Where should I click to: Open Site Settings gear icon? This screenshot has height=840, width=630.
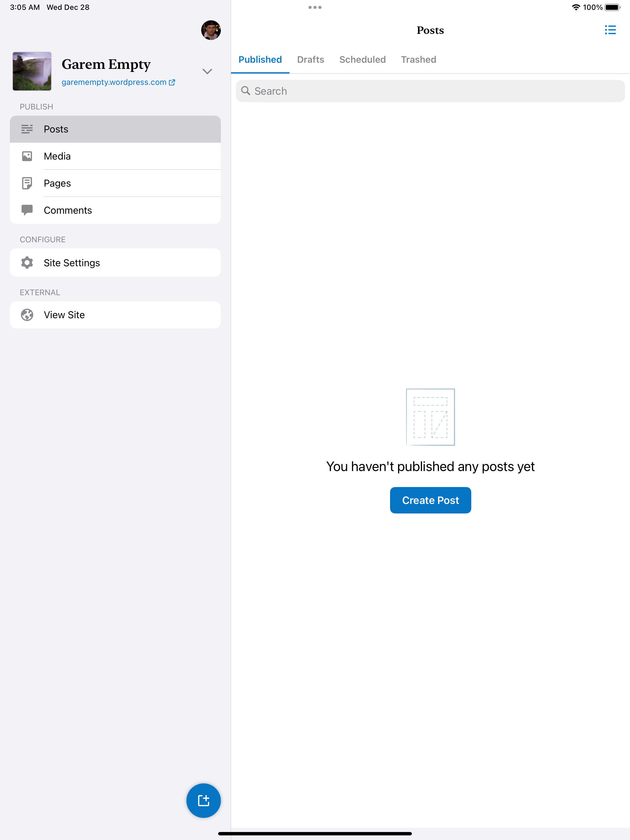pyautogui.click(x=27, y=262)
